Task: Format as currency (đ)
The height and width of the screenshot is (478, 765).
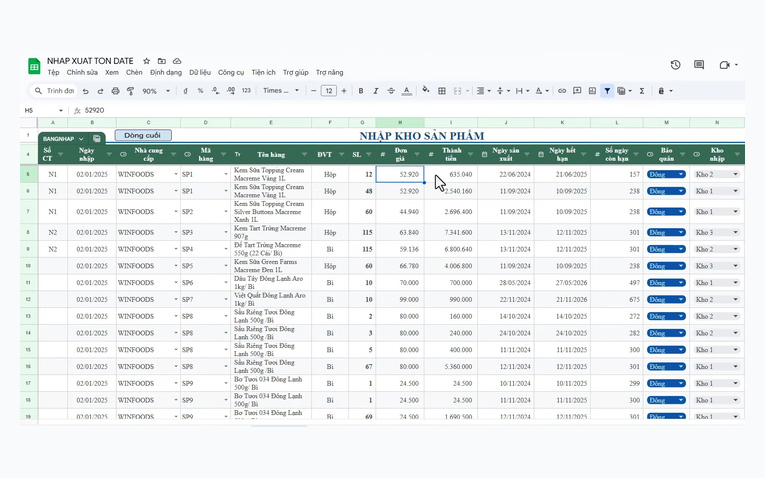Action: click(185, 91)
